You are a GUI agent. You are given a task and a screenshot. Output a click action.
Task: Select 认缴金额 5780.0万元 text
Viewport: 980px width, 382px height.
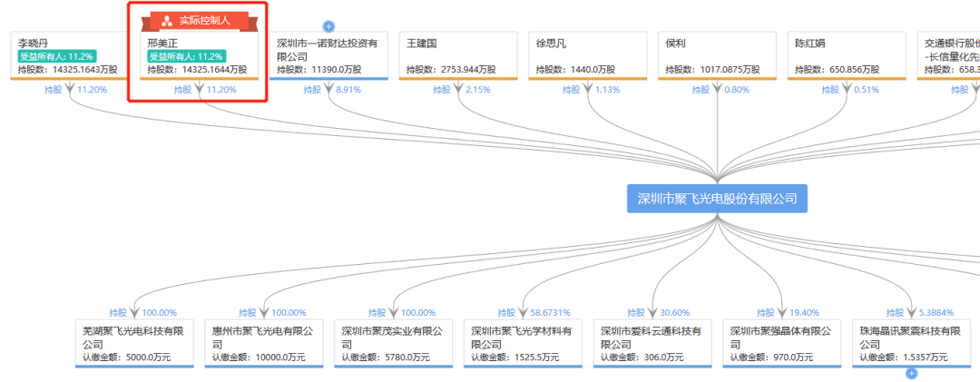[x=386, y=358]
